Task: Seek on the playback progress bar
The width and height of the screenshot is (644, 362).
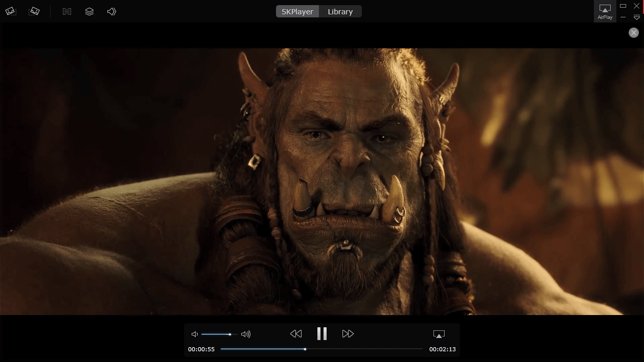Action: 321,349
